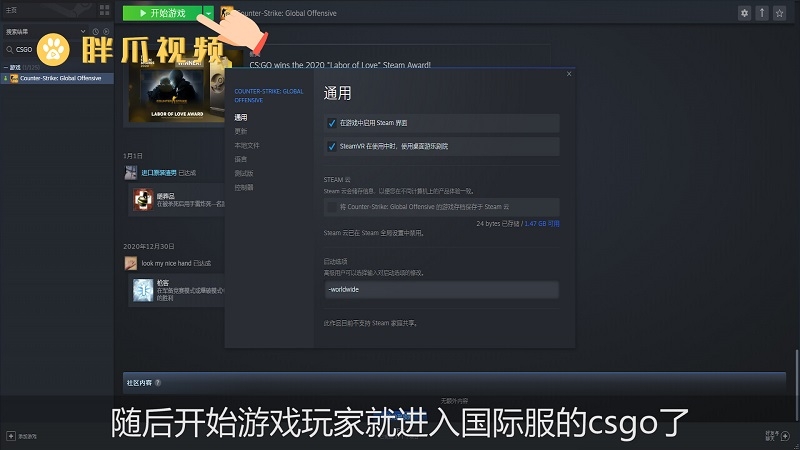The width and height of the screenshot is (800, 450).
Task: Select the 更新 tab in properties
Action: [241, 131]
